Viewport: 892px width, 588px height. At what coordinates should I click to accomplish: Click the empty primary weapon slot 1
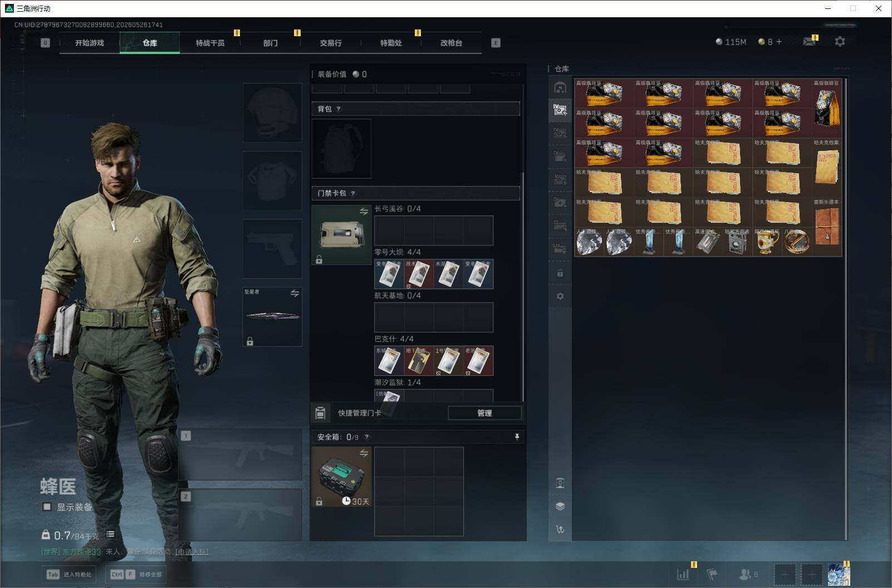(x=240, y=454)
